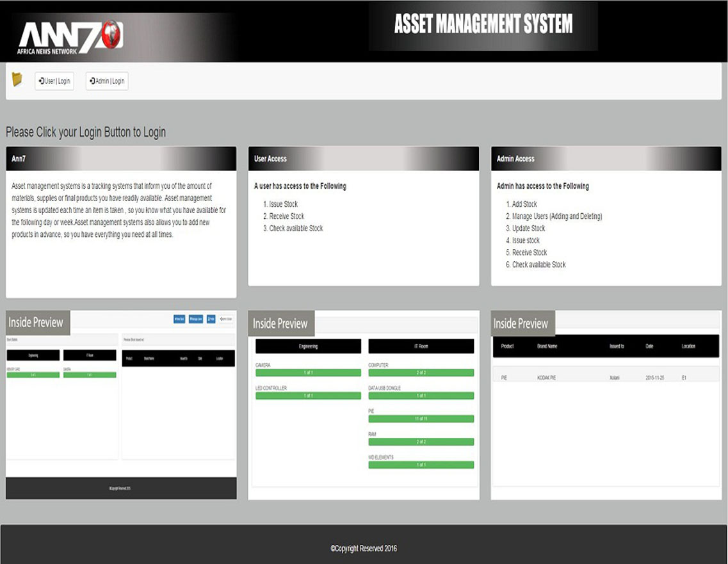Viewport: 728px width, 564px height.
Task: Click the Admin | Login button
Action: point(106,81)
